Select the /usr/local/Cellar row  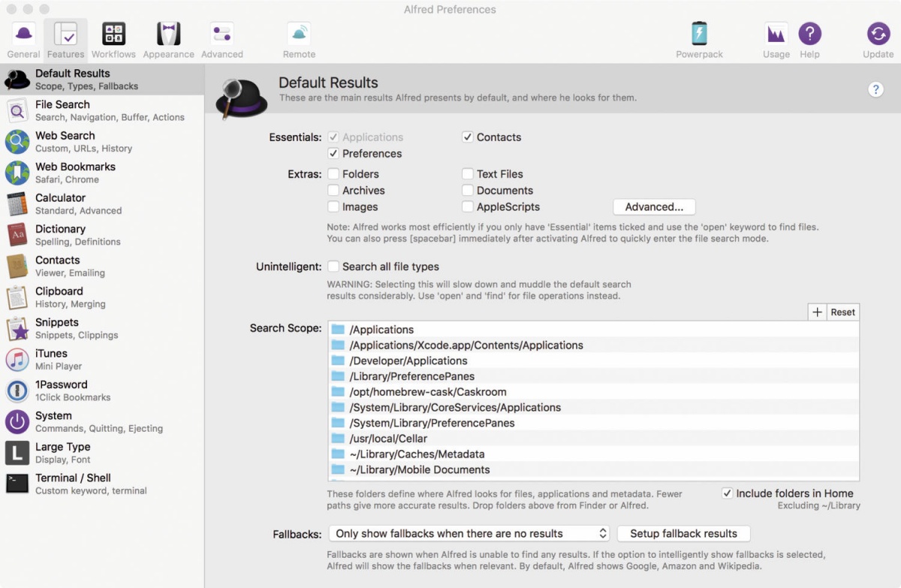pyautogui.click(x=593, y=439)
